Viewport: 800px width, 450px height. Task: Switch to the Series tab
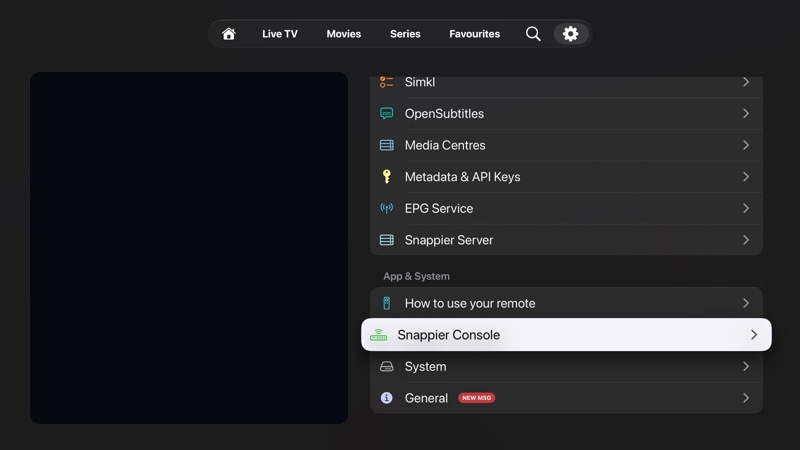click(x=405, y=34)
